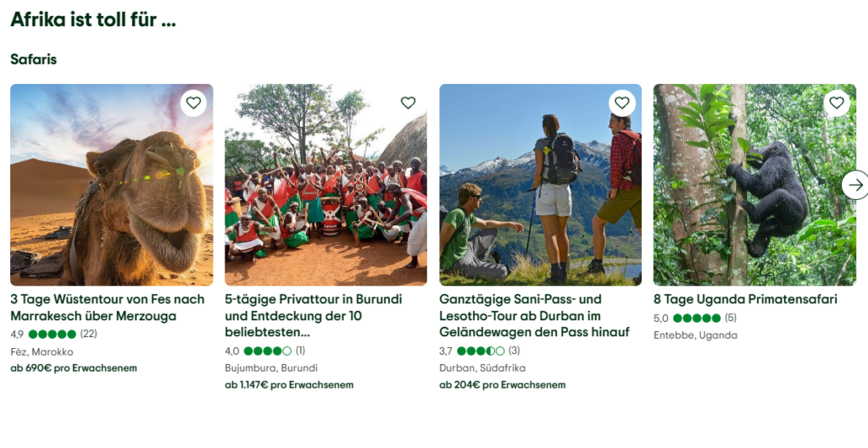This screenshot has width=868, height=448.
Task: Open "3 Tage Wüstentour von Fes" title
Action: 108,307
